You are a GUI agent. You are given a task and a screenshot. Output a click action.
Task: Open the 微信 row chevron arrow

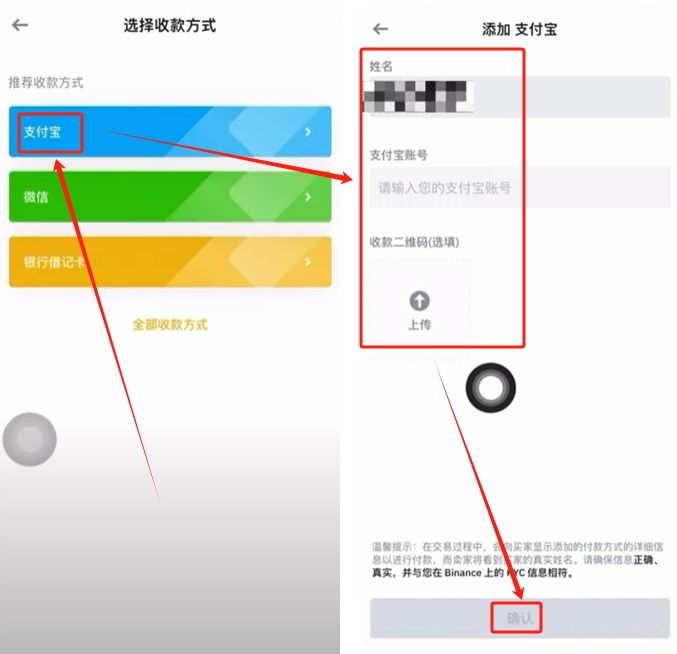[308, 197]
